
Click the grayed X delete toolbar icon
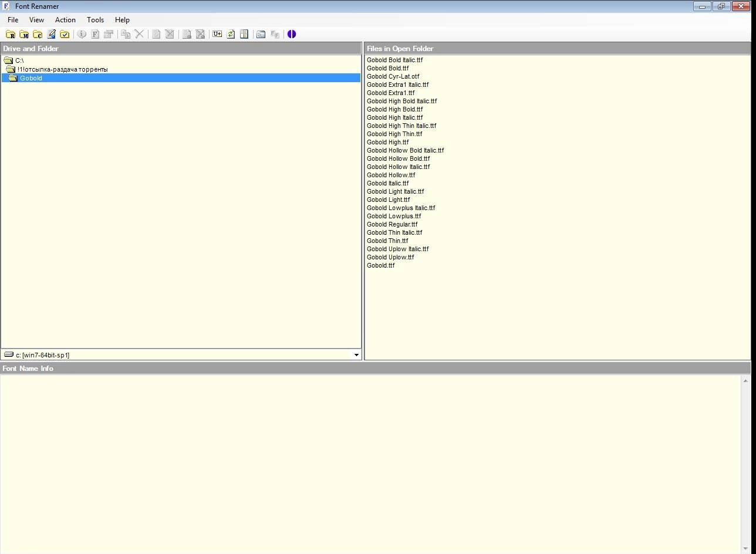tap(139, 34)
